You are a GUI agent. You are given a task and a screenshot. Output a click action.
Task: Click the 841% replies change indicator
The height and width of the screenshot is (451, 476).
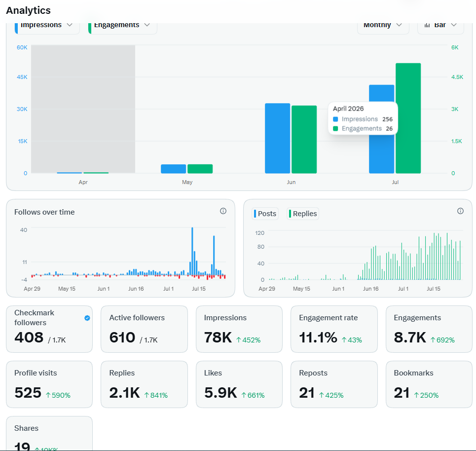point(156,395)
